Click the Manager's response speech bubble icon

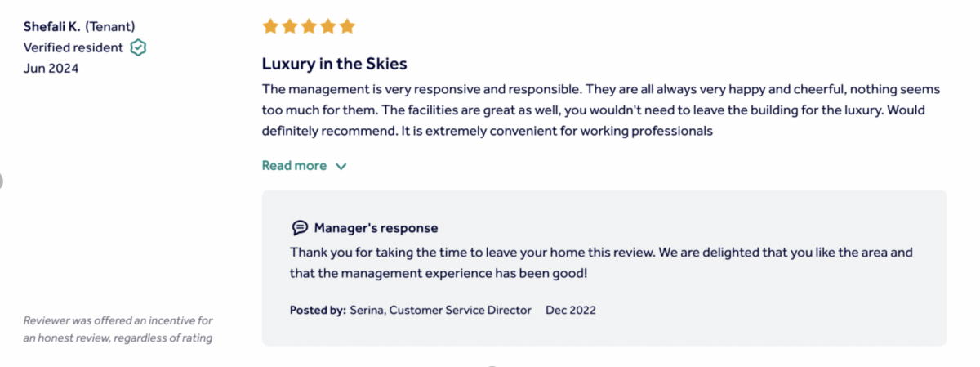point(300,228)
